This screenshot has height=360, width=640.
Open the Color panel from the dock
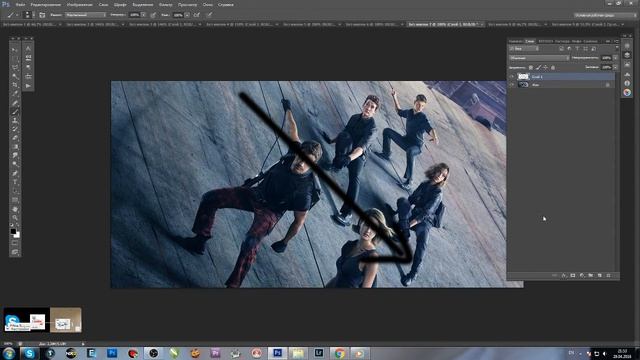point(627,93)
